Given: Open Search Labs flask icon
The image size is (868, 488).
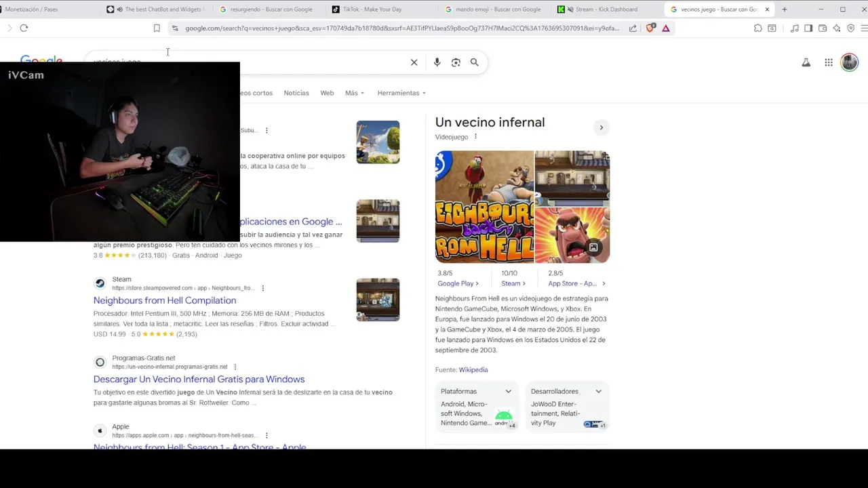Looking at the screenshot, I should click(x=806, y=62).
